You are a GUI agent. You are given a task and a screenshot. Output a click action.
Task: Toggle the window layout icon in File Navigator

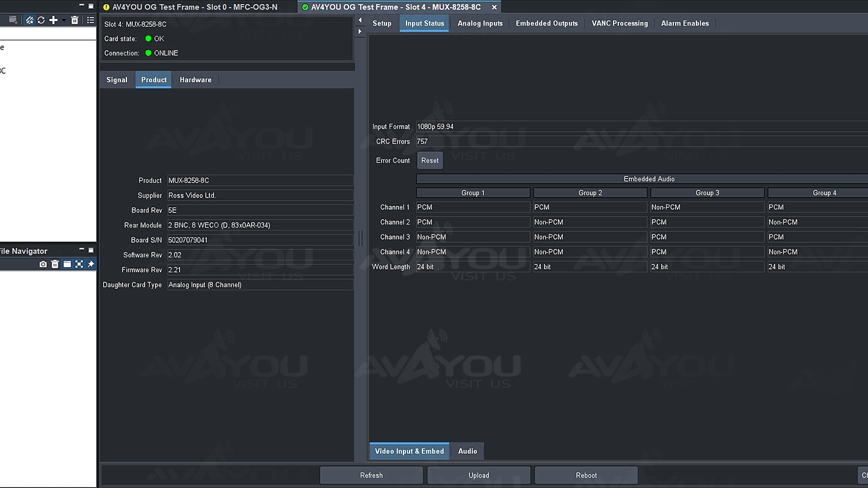67,264
